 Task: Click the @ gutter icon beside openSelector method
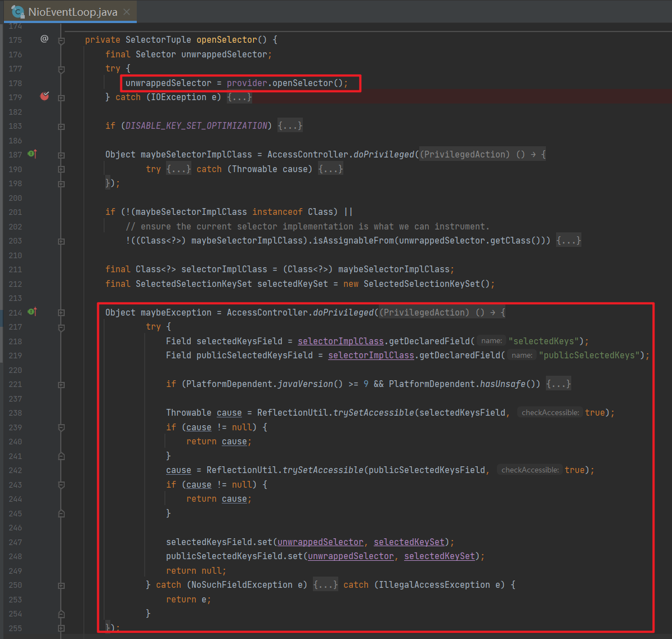44,39
